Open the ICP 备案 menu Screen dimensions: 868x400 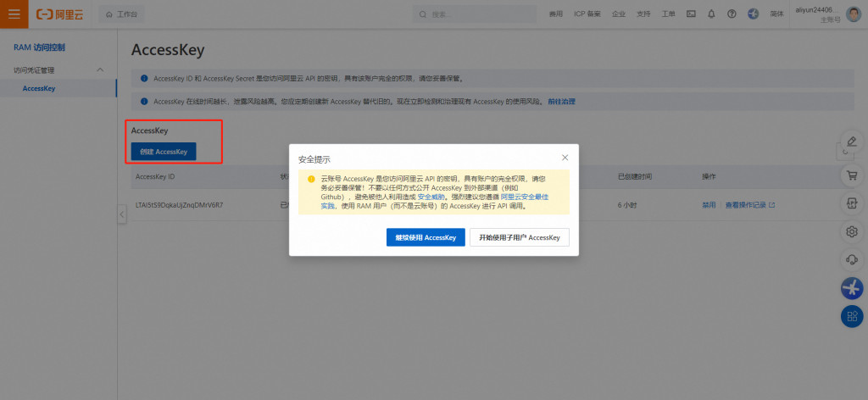pyautogui.click(x=587, y=14)
